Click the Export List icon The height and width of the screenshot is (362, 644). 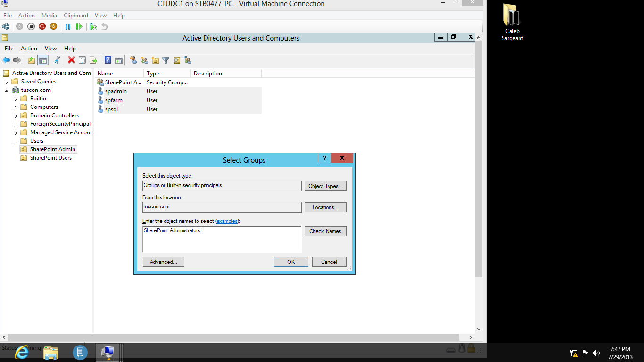coord(93,60)
